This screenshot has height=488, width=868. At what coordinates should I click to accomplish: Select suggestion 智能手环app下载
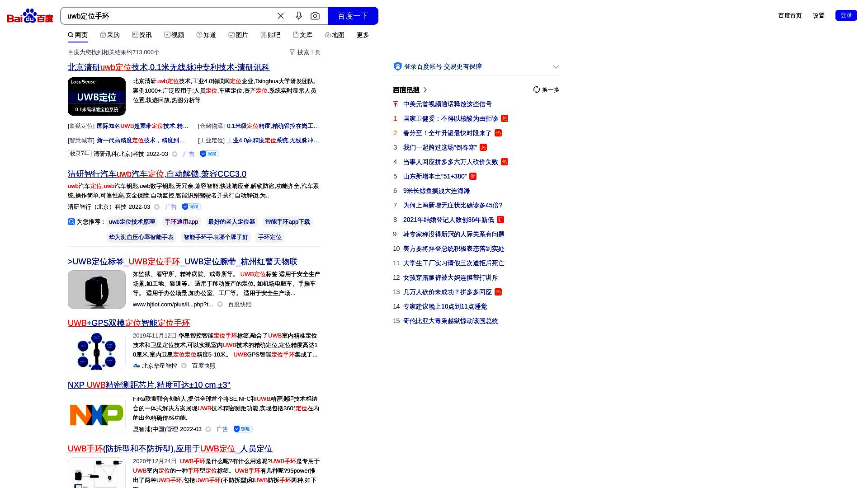(x=288, y=222)
